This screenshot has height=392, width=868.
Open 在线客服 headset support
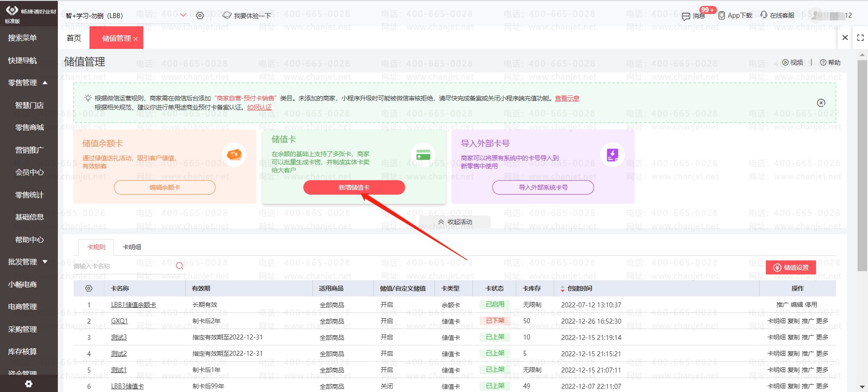(764, 15)
